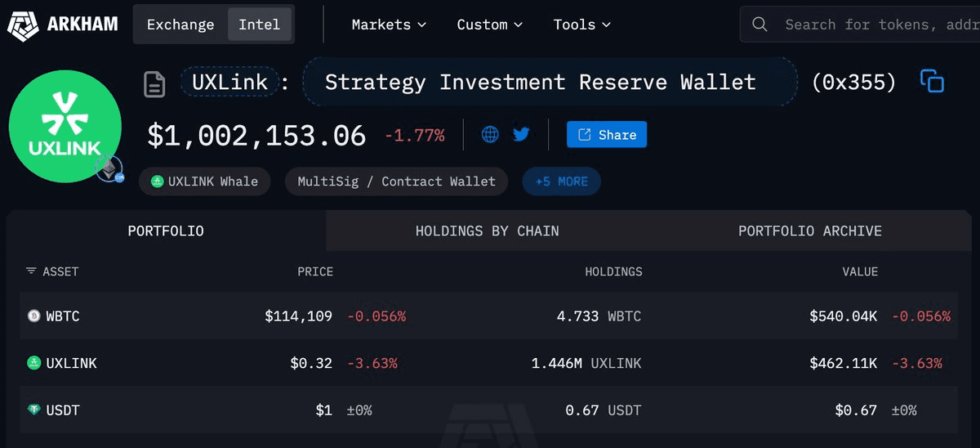Switch to Intel mode
The image size is (980, 448).
(260, 25)
